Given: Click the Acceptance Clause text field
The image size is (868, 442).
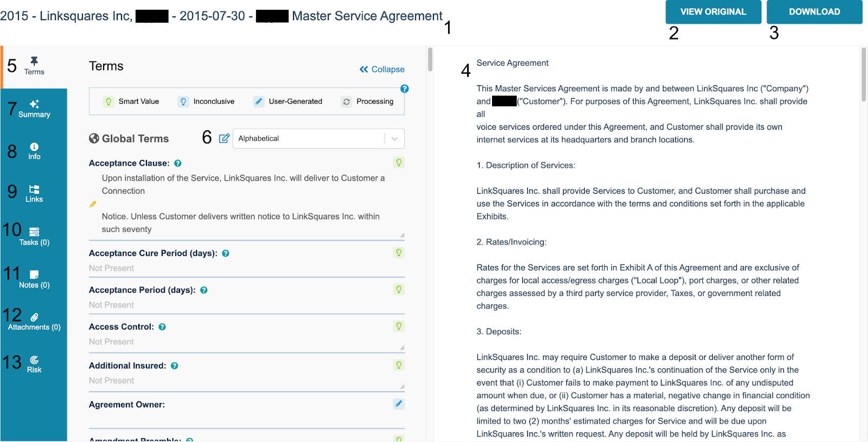Looking at the screenshot, I should click(244, 204).
